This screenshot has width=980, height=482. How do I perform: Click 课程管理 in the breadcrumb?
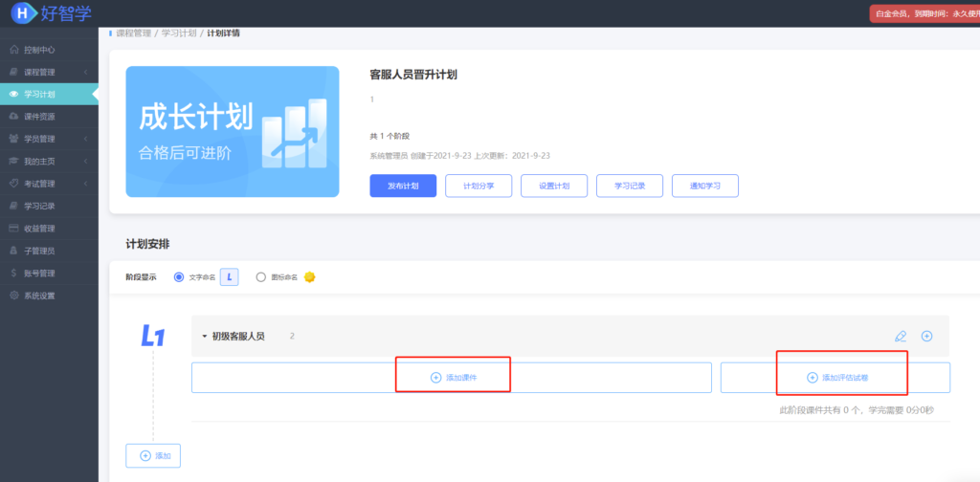pos(134,33)
